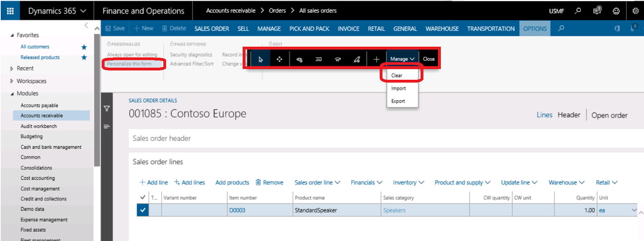Click the navigation pane scrollbar
Screen dimensions: 644x241
coord(97,100)
